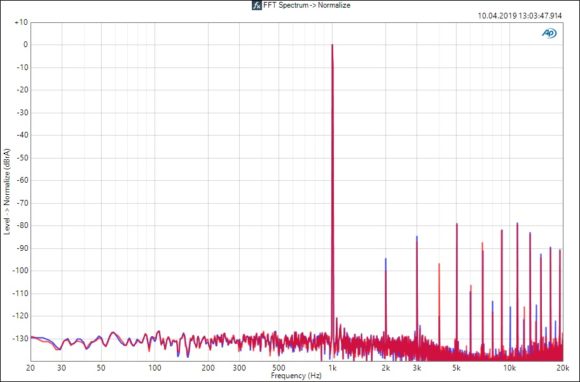Click the 0 label on level axis
Image resolution: width=580 pixels, height=382 pixels.
point(26,45)
